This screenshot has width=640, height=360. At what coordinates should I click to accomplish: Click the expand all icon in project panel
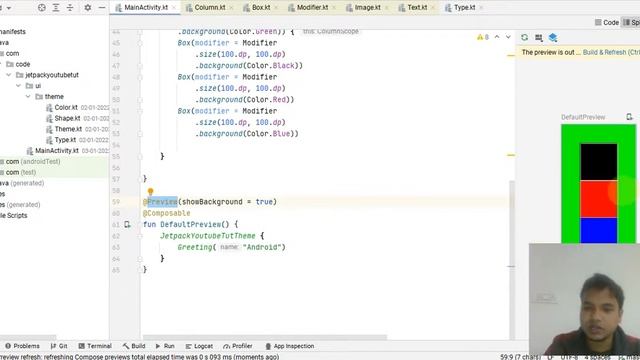[x=56, y=7]
